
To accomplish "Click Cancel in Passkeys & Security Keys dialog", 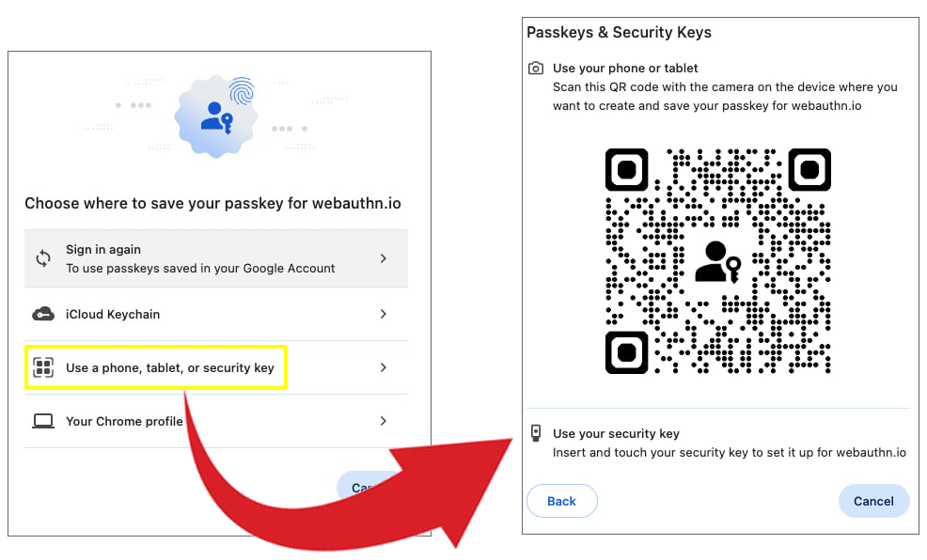I will pyautogui.click(x=873, y=501).
